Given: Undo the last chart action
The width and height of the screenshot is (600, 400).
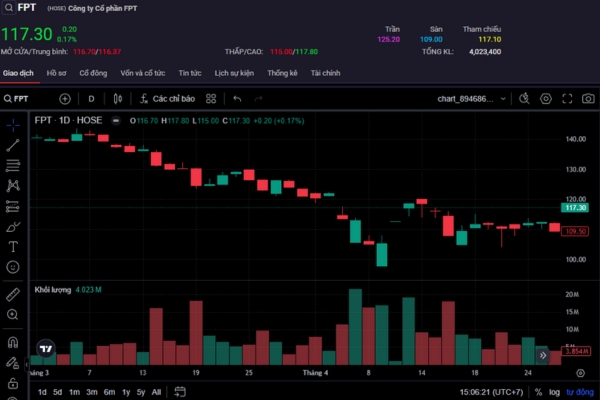Looking at the screenshot, I should [237, 99].
